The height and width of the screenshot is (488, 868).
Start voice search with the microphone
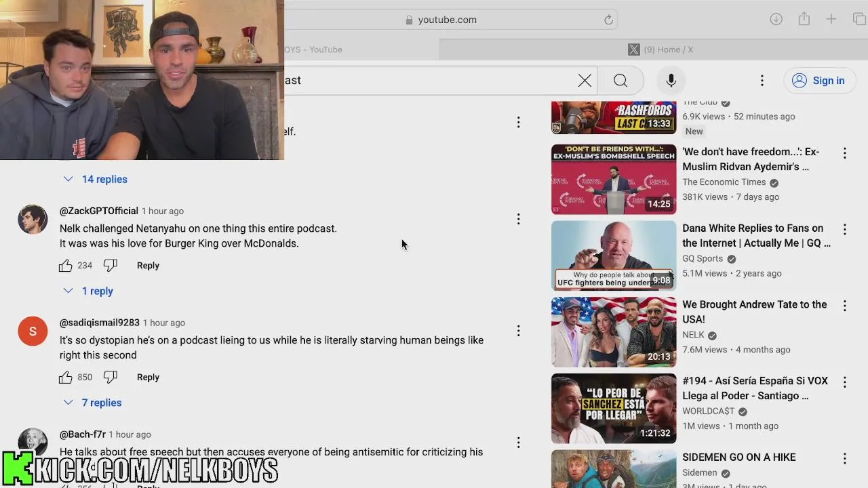[671, 81]
